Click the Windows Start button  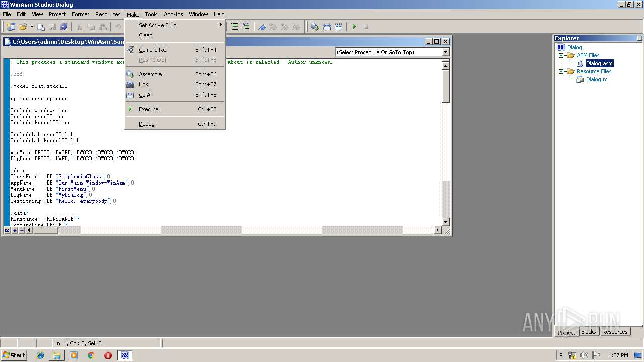click(14, 355)
